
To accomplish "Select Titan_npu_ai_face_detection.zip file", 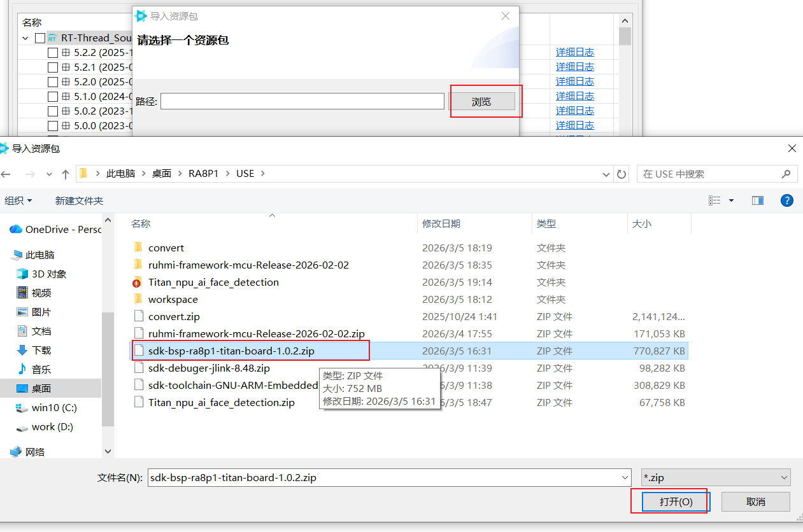I will pos(221,402).
